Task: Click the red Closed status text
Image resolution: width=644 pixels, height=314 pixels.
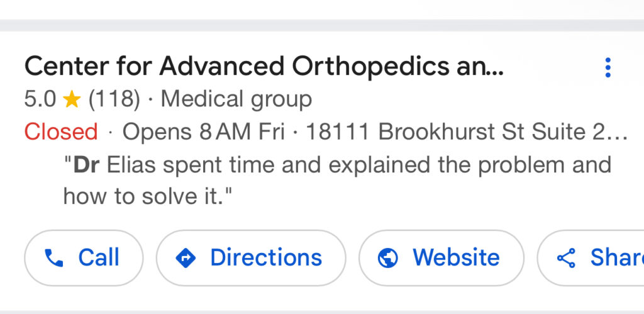Action: coord(61,132)
